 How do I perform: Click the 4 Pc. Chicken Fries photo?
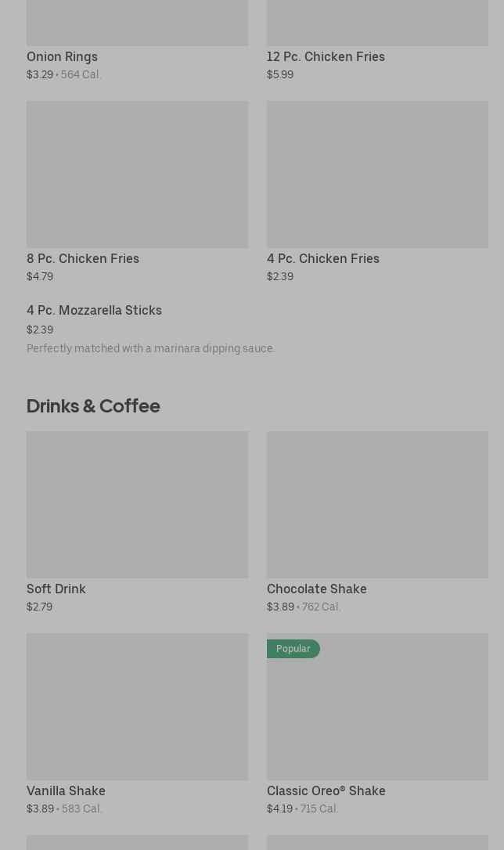377,175
